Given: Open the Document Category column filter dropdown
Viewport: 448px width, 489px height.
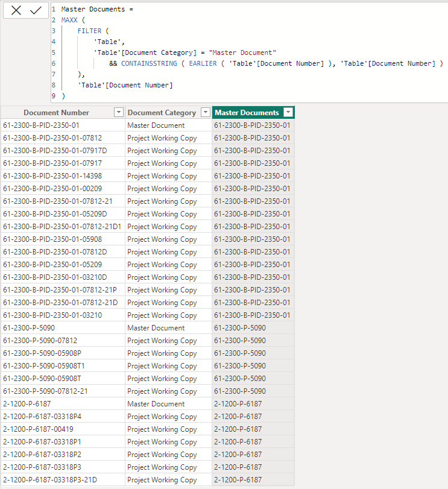Looking at the screenshot, I should 206,112.
